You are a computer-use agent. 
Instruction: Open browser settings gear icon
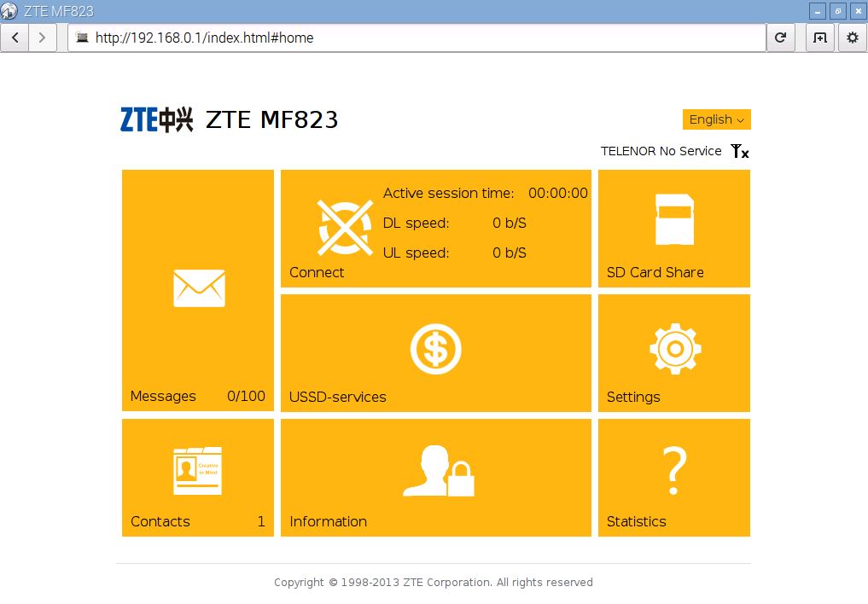click(853, 38)
